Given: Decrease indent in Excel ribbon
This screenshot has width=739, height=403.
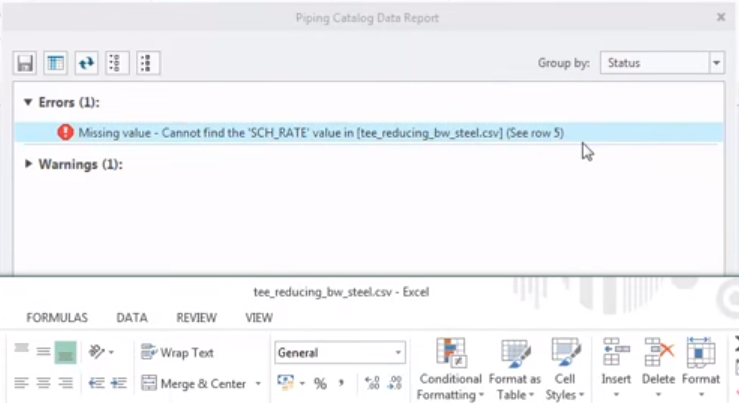Looking at the screenshot, I should coord(97,383).
